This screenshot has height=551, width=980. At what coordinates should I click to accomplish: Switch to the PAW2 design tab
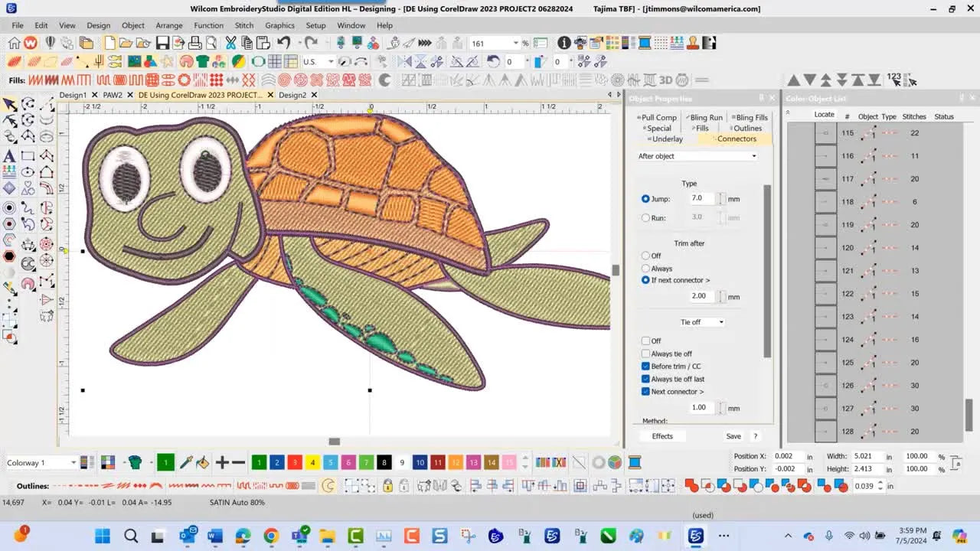pos(113,95)
